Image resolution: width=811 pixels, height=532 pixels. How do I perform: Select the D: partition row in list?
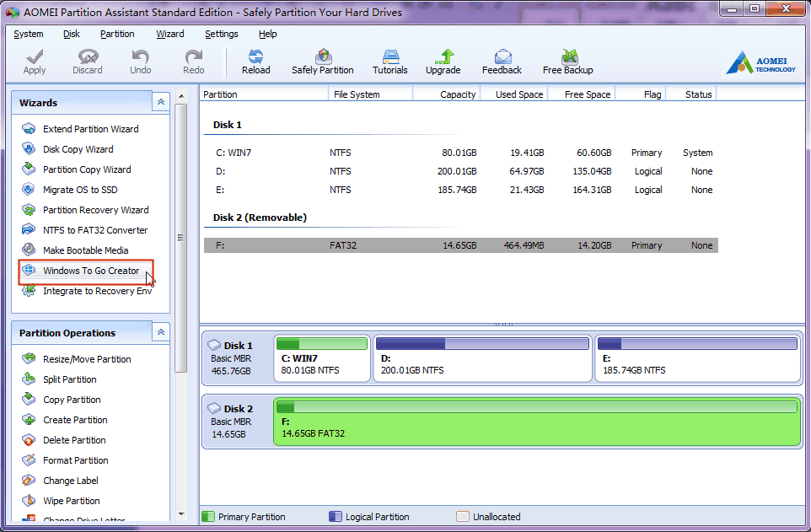pos(461,171)
